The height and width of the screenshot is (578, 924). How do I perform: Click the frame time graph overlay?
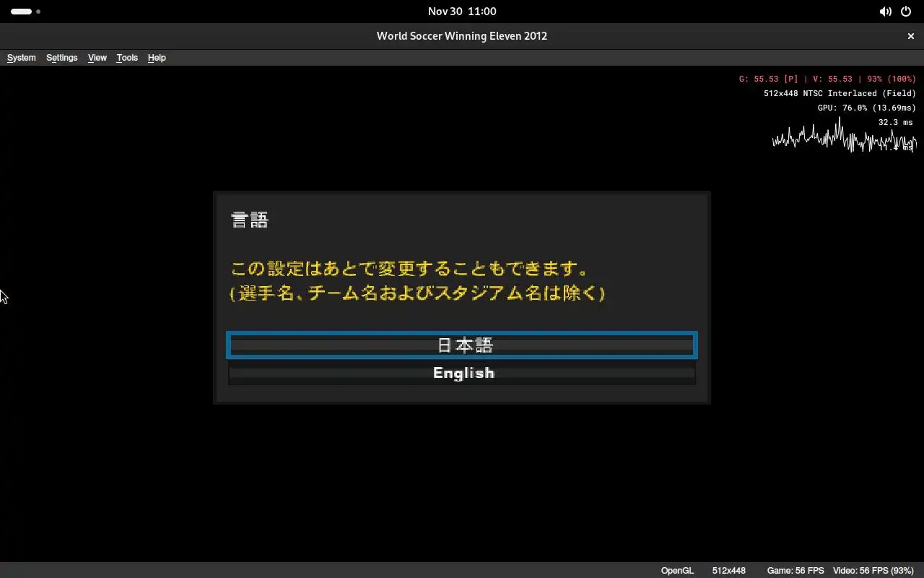coord(844,136)
